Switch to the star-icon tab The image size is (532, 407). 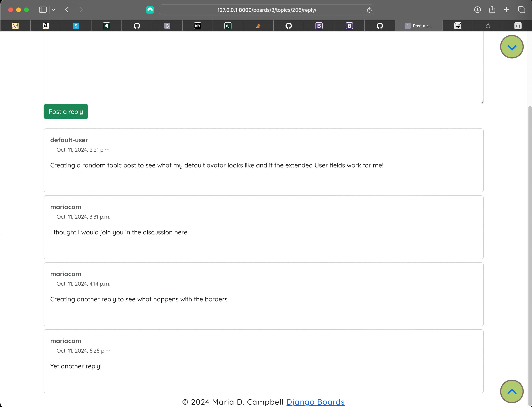(x=488, y=26)
